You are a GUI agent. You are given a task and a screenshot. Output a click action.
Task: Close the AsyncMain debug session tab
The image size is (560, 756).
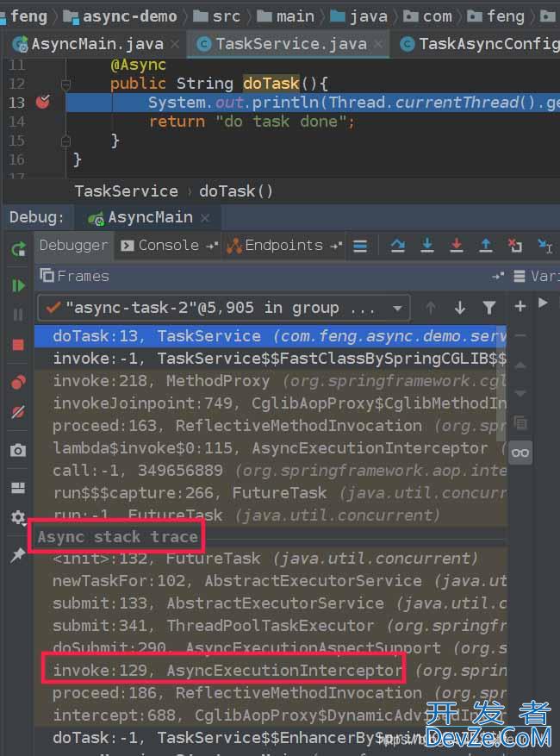205,218
